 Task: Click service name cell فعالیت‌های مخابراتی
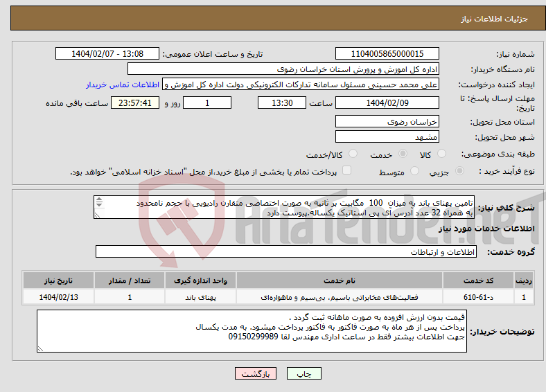[340, 297]
